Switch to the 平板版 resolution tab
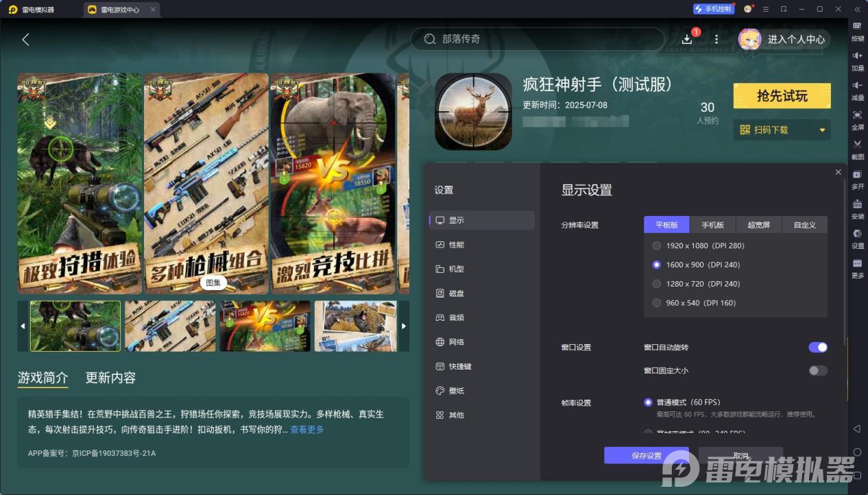The width and height of the screenshot is (868, 495). (x=666, y=225)
